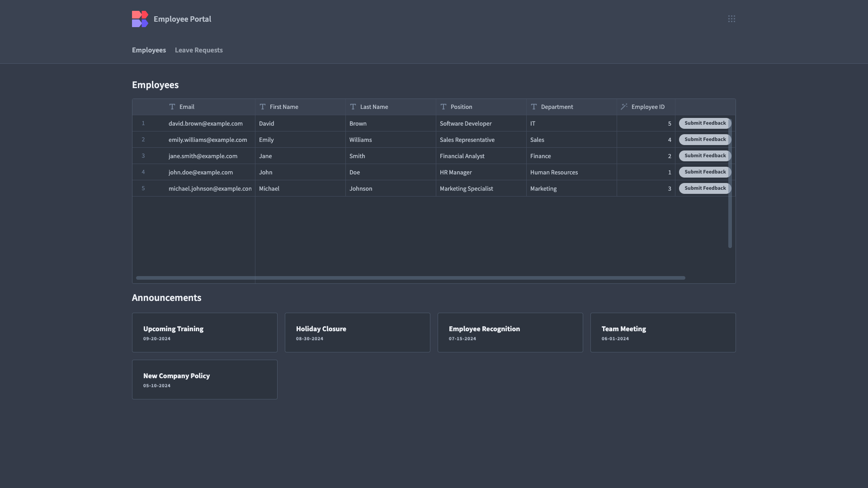
Task: Switch to the Leave Requests tab
Action: [x=198, y=50]
